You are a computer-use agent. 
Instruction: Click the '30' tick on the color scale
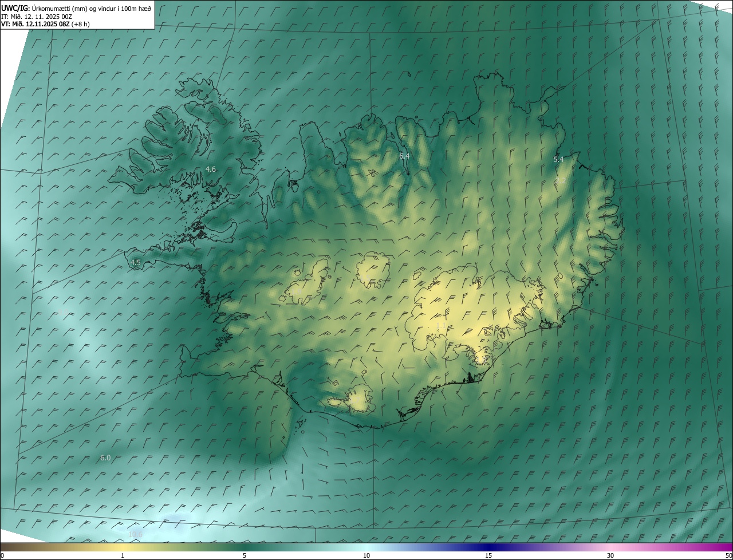tap(610, 555)
